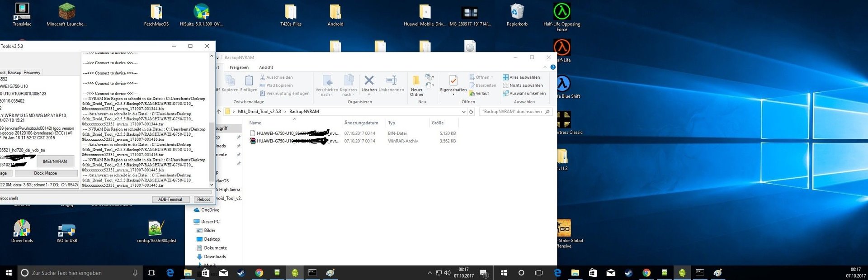Open the Ansicht ribbon tab

(266, 67)
